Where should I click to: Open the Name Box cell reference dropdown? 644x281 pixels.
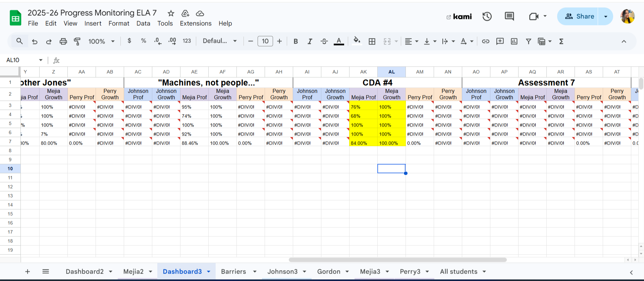click(x=41, y=60)
